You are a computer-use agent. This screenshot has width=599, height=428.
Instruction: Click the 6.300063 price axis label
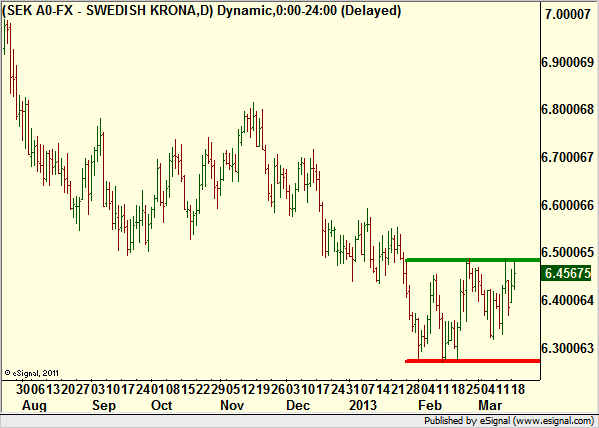point(568,348)
